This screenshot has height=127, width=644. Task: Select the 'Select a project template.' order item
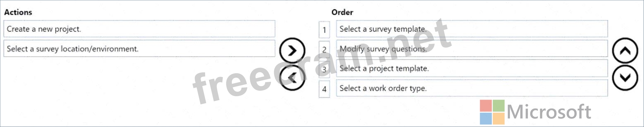point(472,68)
